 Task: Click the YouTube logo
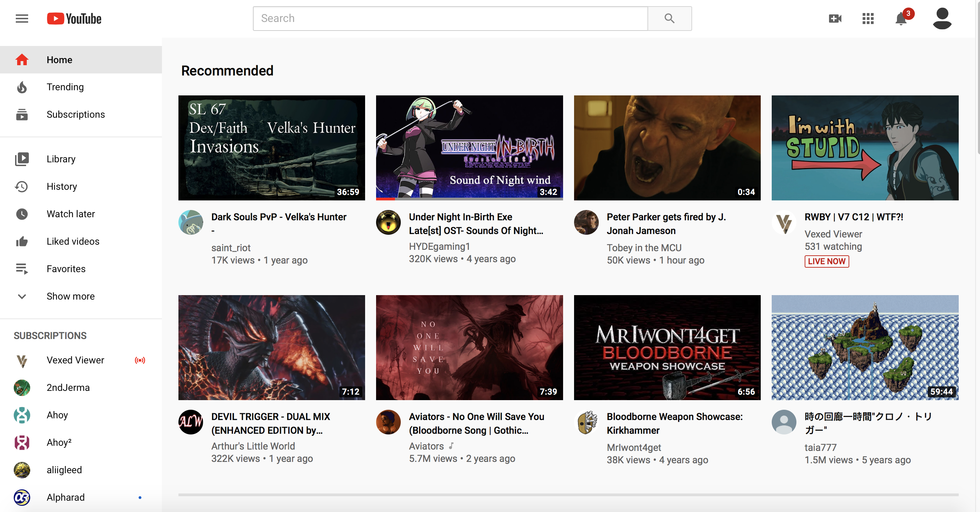pos(74,18)
